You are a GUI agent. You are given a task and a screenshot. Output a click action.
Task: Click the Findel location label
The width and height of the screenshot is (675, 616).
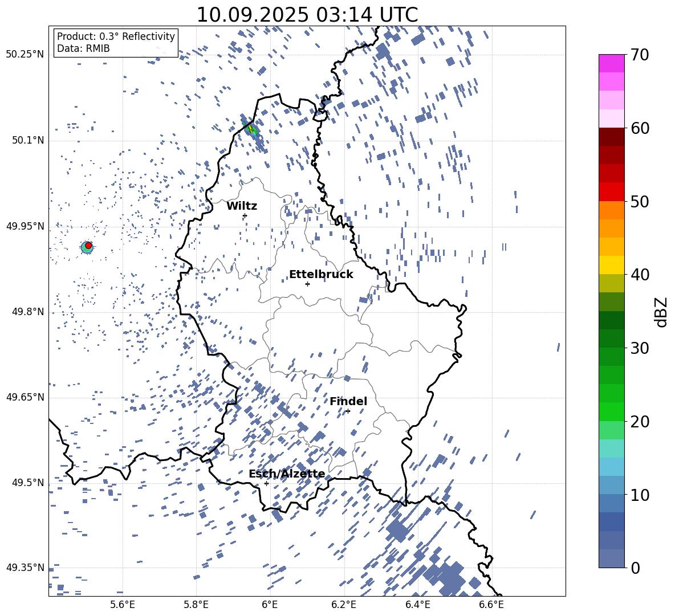click(348, 401)
